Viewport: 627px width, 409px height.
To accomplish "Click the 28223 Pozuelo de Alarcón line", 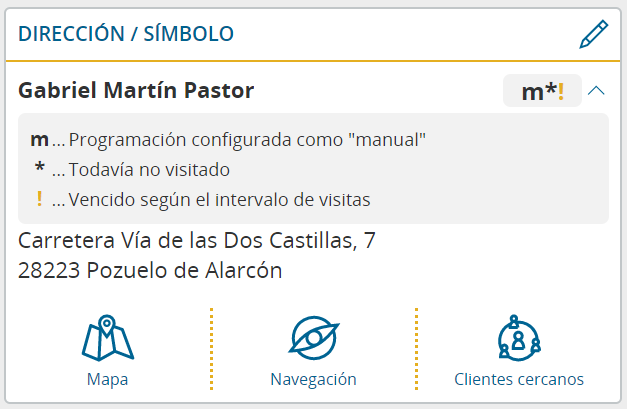I will [x=150, y=271].
